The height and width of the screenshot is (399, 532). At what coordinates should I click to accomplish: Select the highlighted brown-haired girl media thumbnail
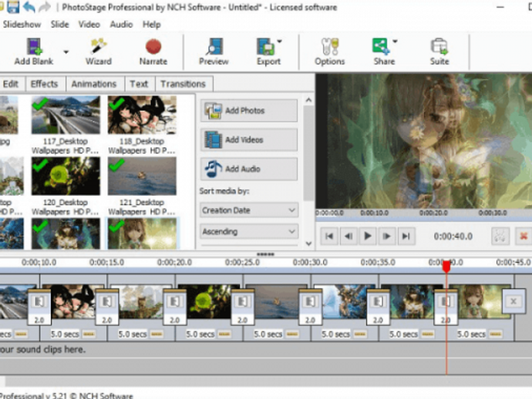[x=142, y=233]
